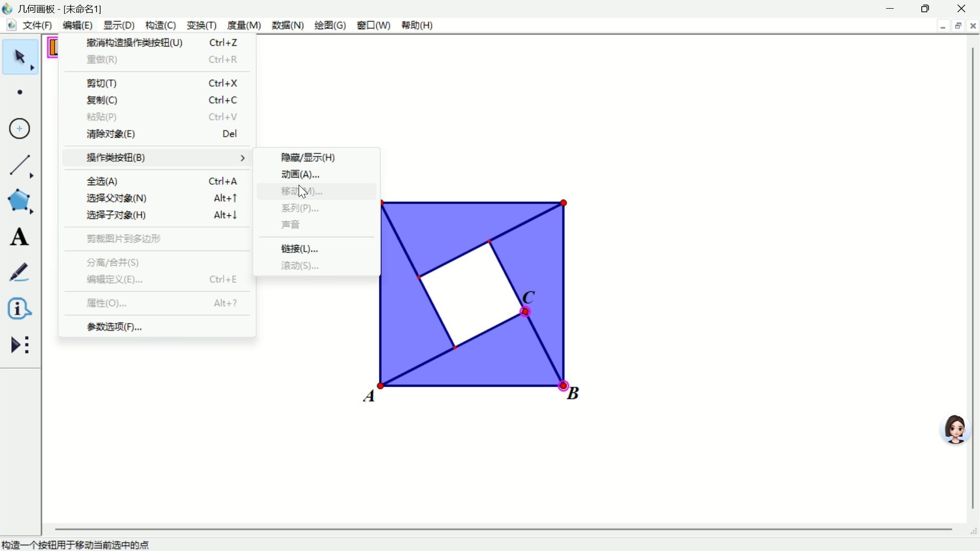Open the Custom tools icon
Viewport: 980px width, 551px height.
pyautogui.click(x=20, y=345)
